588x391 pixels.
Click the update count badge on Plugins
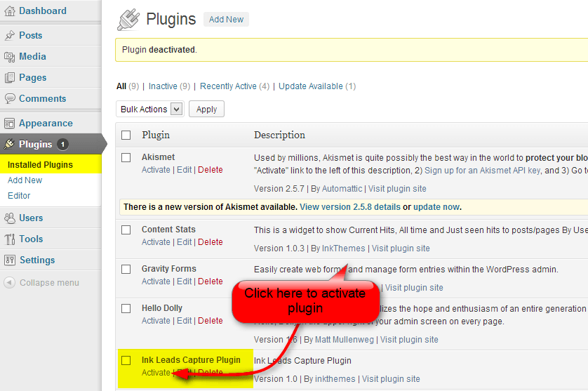pos(62,144)
